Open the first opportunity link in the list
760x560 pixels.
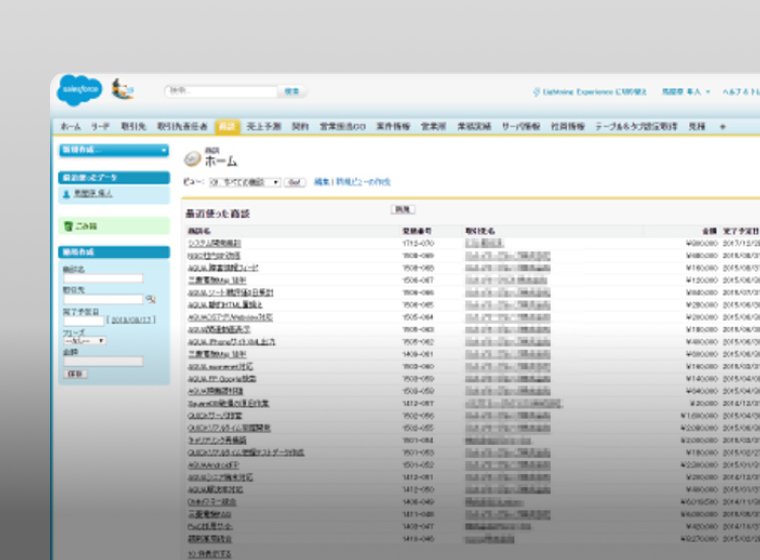pyautogui.click(x=214, y=243)
